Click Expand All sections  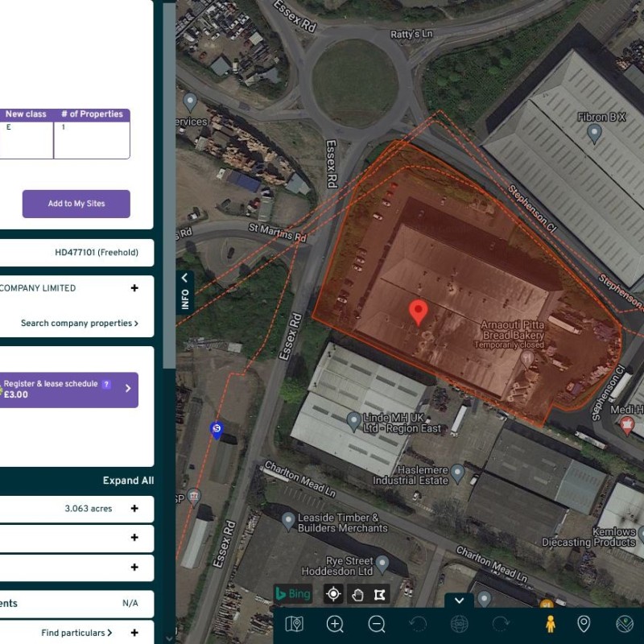click(x=128, y=481)
